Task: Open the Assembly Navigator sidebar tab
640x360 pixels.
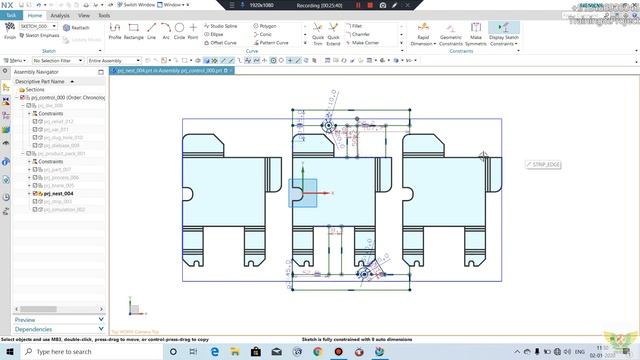Action: pyautogui.click(x=6, y=87)
